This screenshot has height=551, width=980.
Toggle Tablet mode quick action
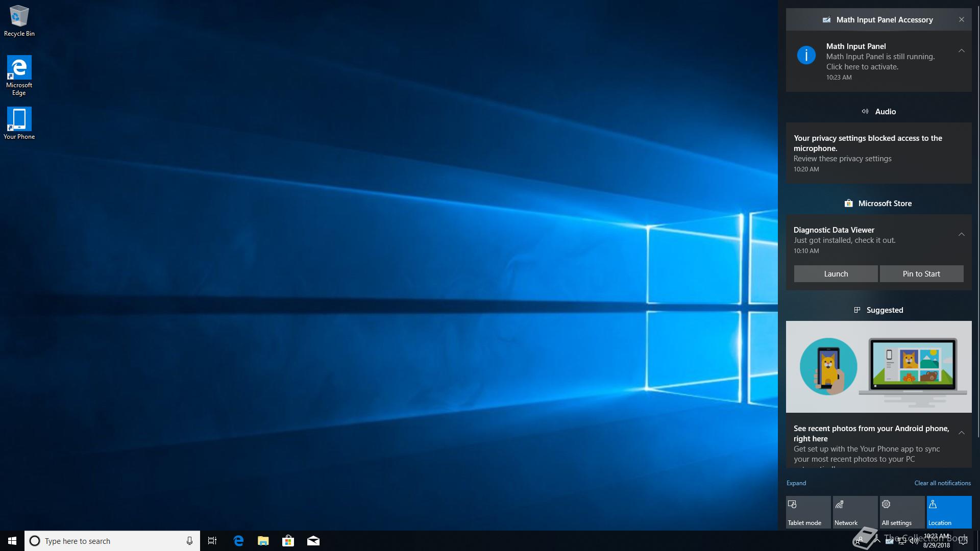point(808,512)
